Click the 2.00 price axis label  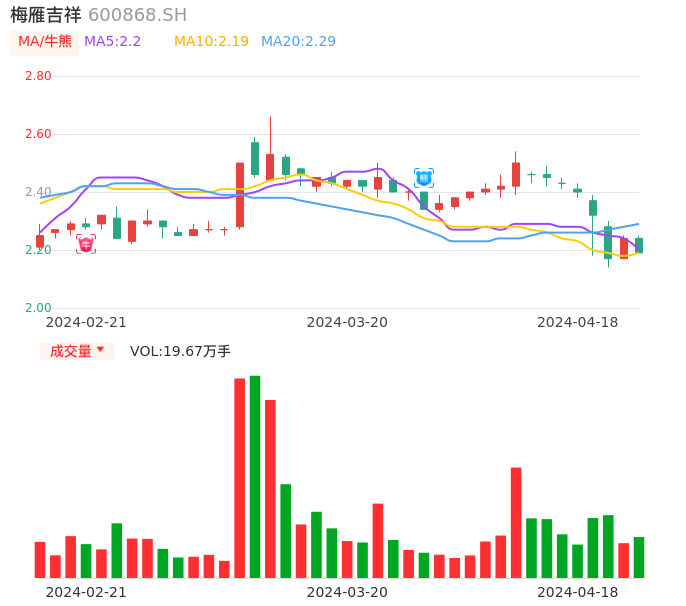[38, 308]
